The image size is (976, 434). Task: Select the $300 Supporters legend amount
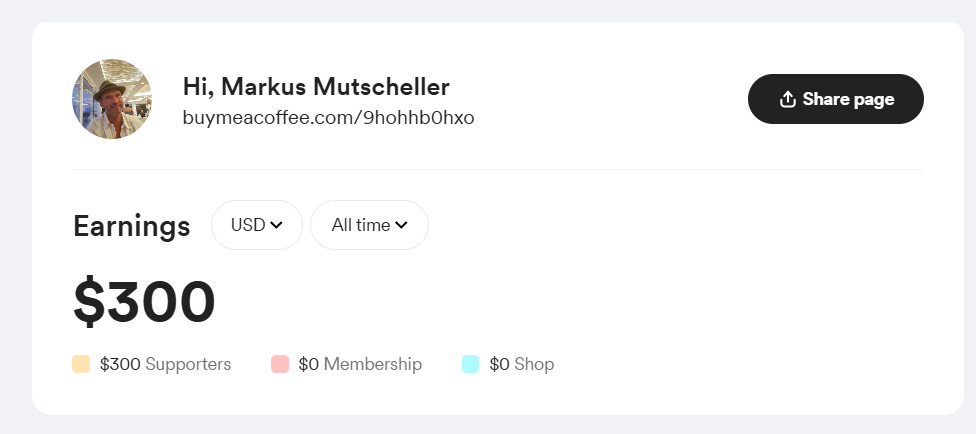(120, 364)
